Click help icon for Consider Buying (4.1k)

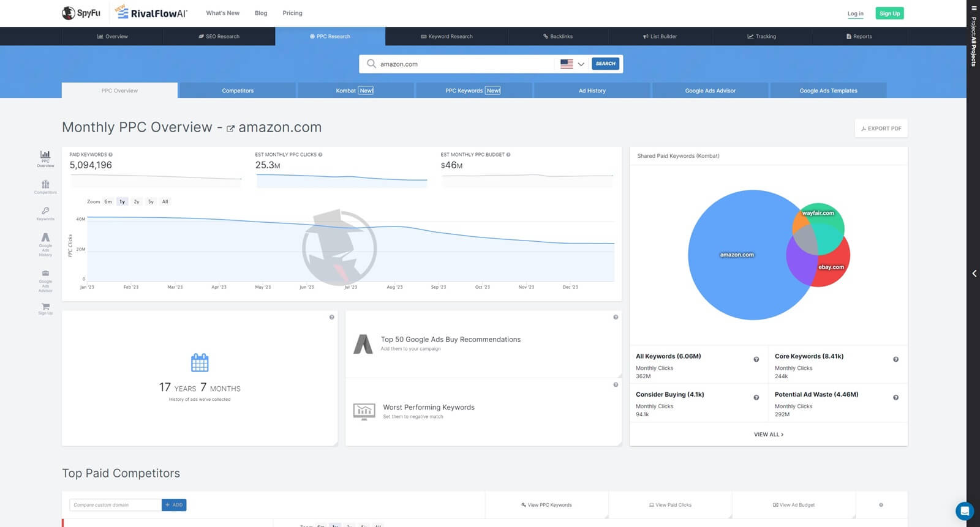(756, 398)
